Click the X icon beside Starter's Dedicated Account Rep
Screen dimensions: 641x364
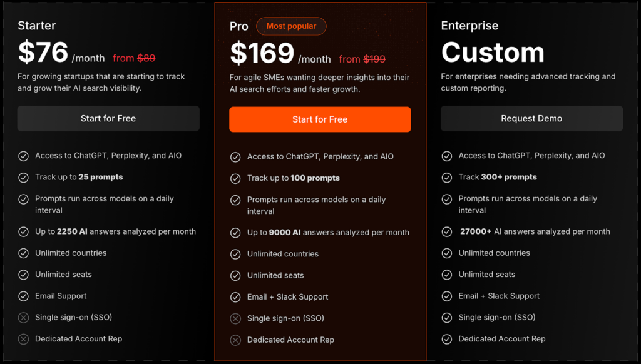click(x=23, y=339)
